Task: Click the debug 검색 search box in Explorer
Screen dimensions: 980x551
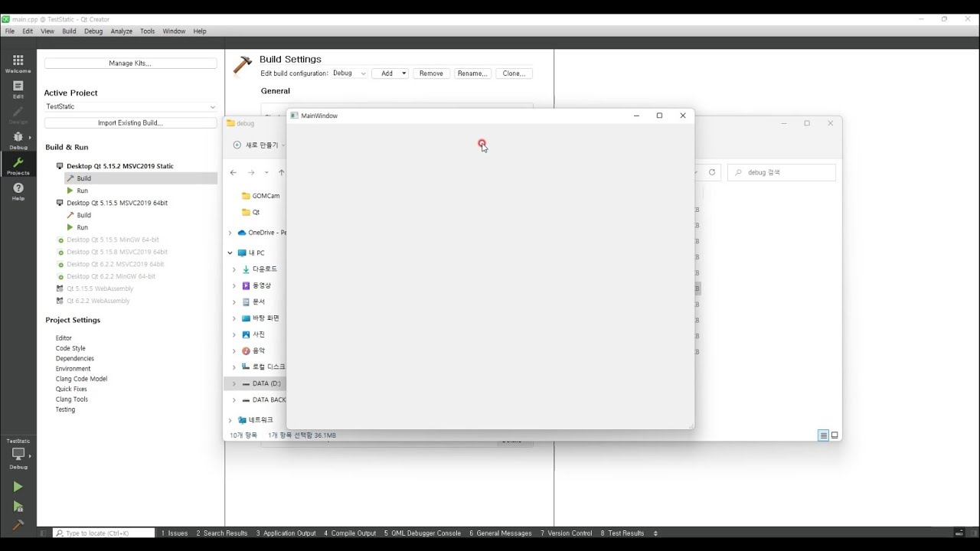Action: tap(782, 173)
